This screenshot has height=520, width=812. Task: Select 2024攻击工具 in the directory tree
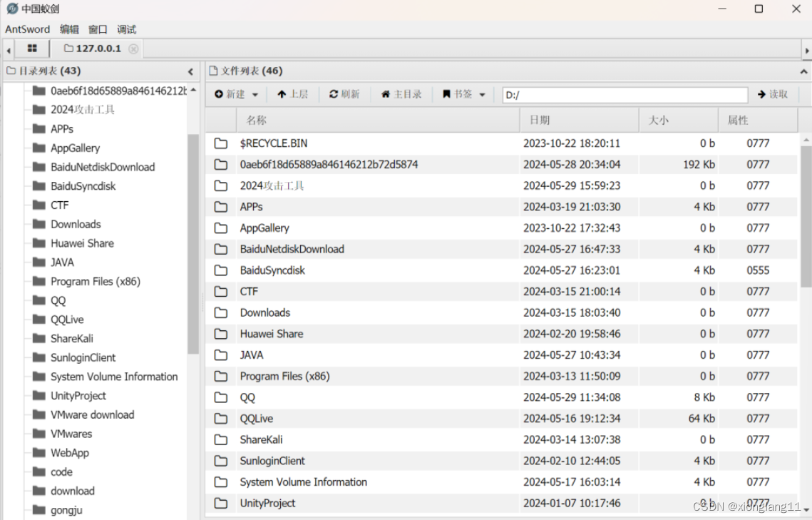coord(82,110)
